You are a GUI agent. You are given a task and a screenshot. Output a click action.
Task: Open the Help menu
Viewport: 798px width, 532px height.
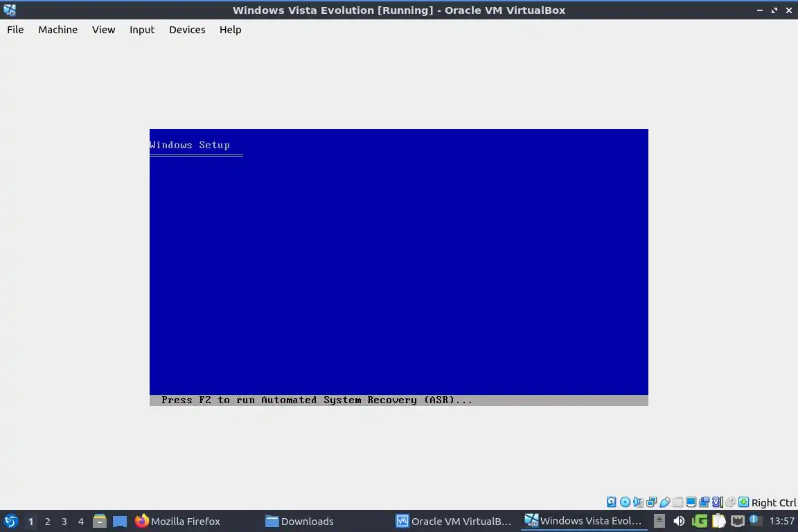(x=231, y=30)
